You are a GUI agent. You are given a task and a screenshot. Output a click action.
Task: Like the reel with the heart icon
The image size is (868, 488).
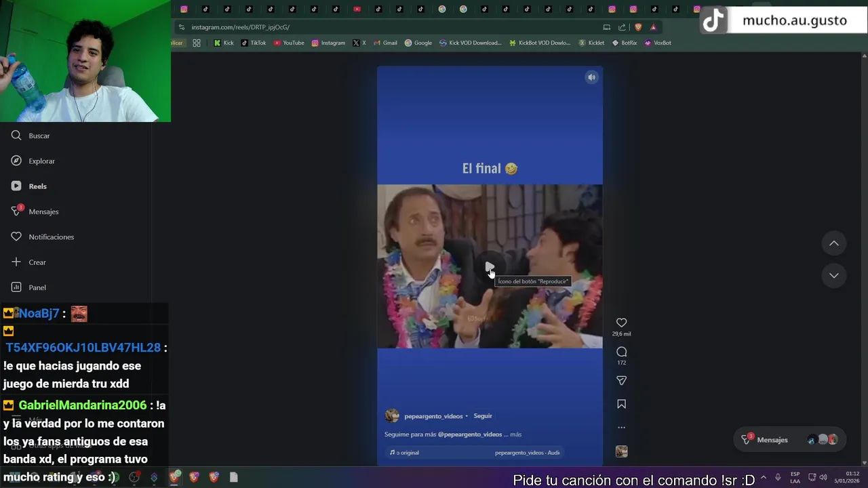[x=621, y=323]
